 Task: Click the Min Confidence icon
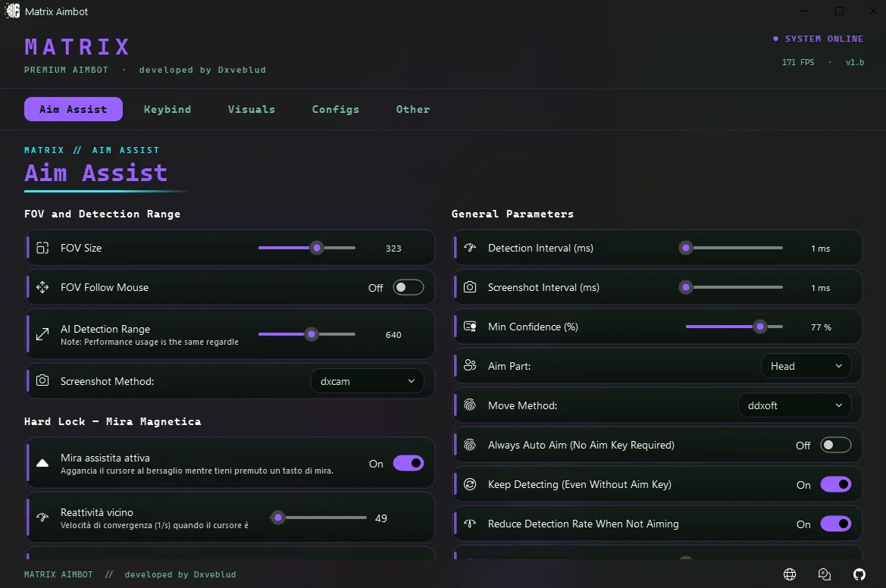[470, 327]
